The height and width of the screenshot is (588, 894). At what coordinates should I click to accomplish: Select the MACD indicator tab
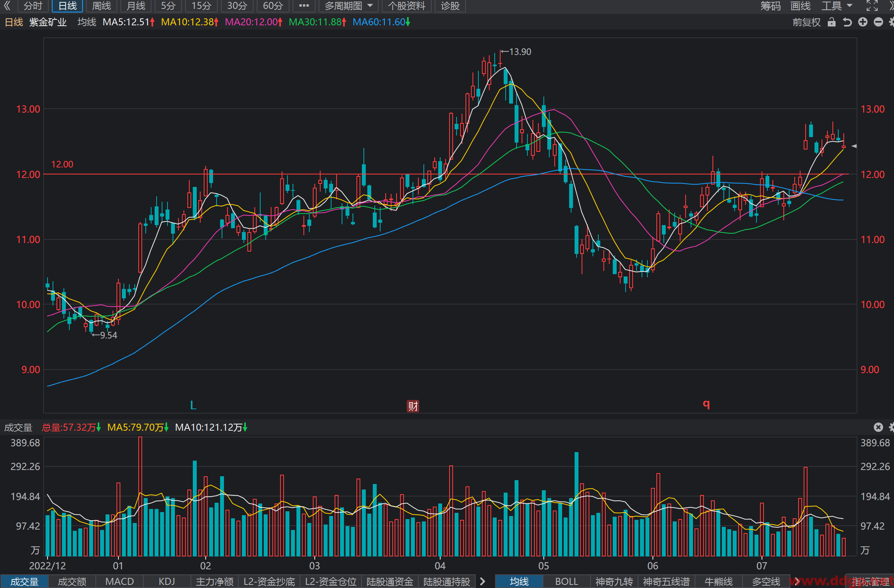pos(120,581)
